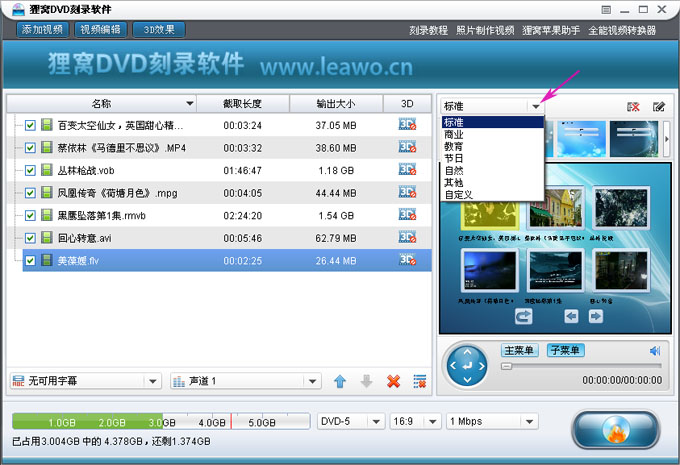
Task: Click 3D icon in 蔡依林 row
Action: coord(407,147)
